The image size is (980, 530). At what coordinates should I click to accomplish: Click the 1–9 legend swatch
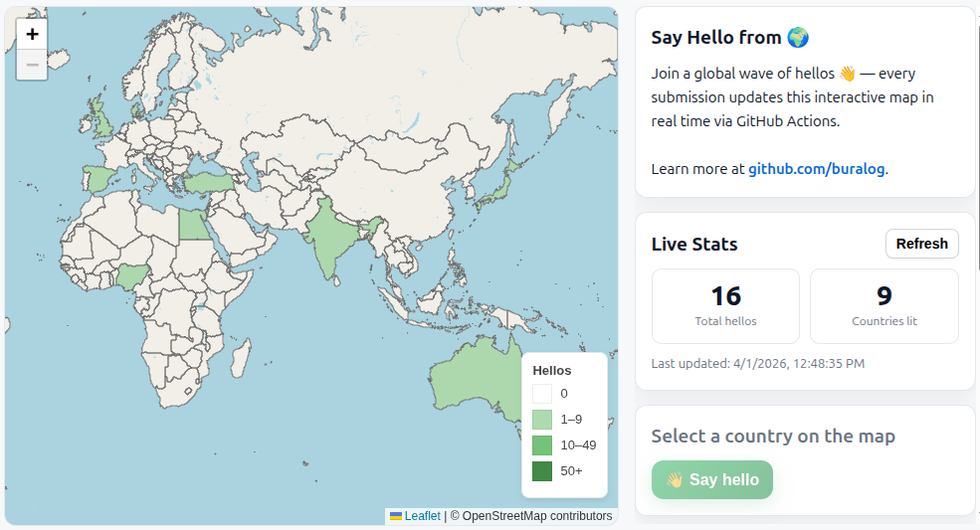tap(542, 420)
